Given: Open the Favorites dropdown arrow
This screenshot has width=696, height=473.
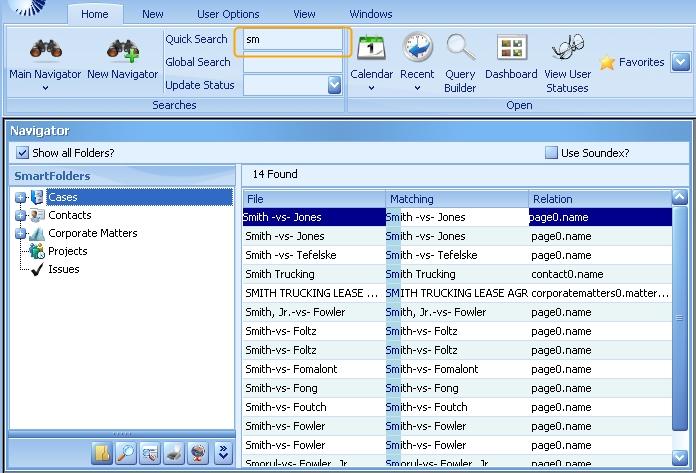Looking at the screenshot, I should 680,62.
